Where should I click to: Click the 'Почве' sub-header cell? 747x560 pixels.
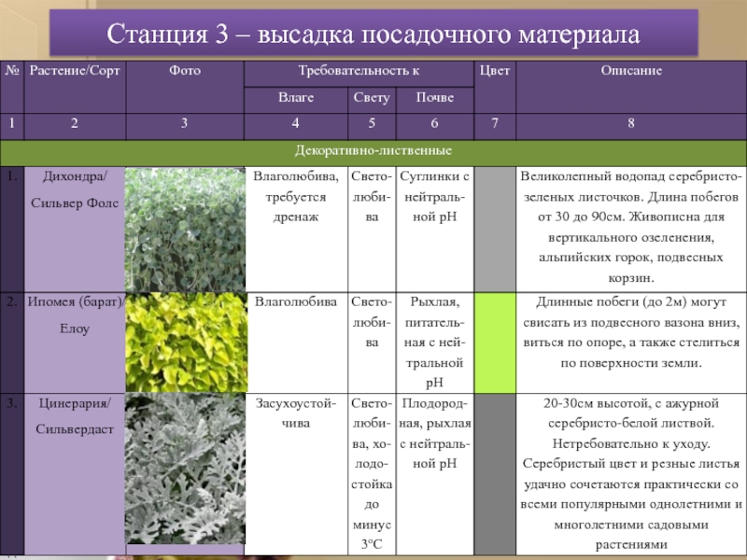(434, 97)
